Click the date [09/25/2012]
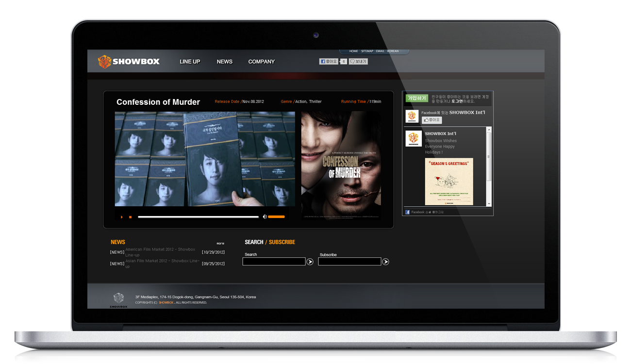The width and height of the screenshot is (631, 364). pos(213,264)
